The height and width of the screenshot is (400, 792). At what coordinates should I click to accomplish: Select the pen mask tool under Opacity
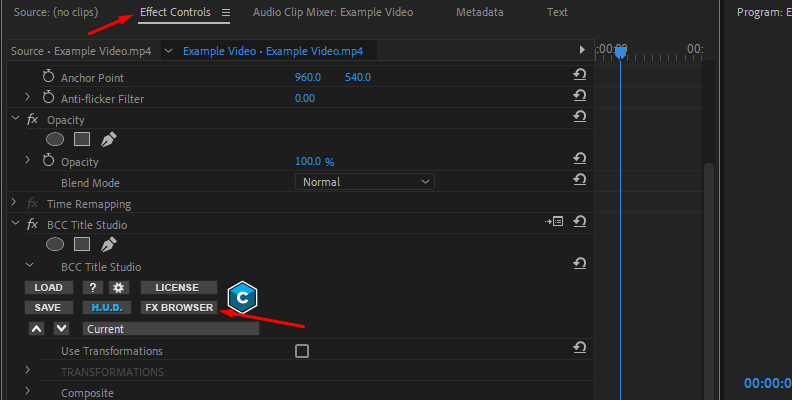click(x=108, y=140)
